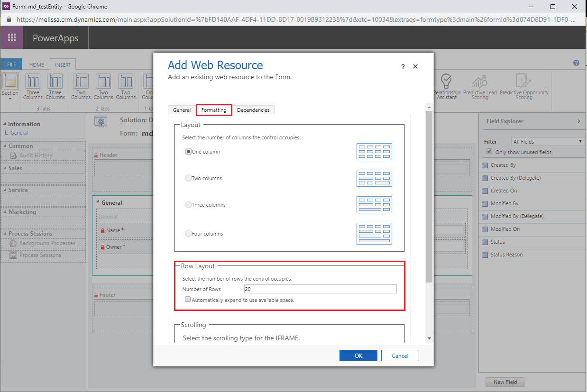Click the OK button
The width and height of the screenshot is (587, 392).
358,356
